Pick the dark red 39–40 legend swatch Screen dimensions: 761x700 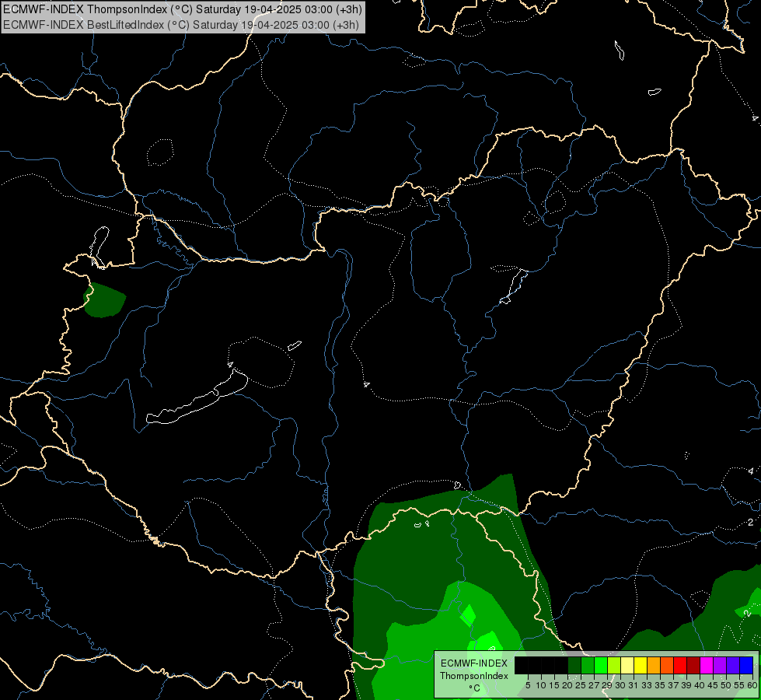coord(693,666)
